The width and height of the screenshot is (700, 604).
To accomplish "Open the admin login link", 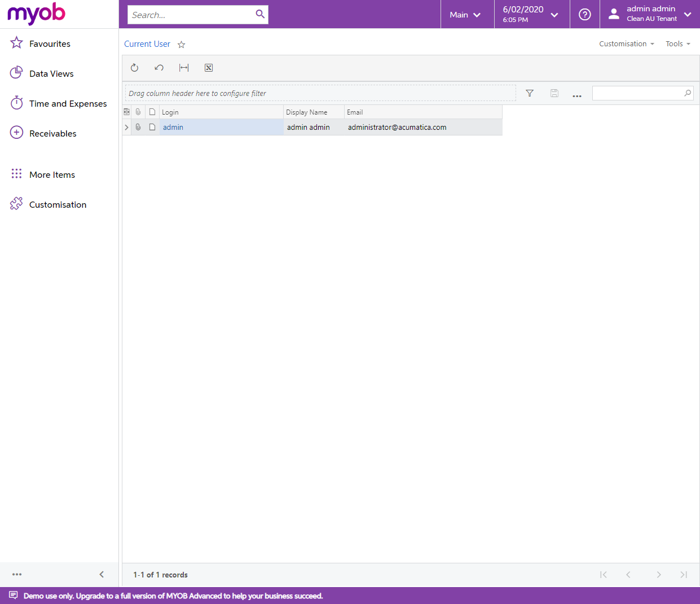I will coord(173,127).
